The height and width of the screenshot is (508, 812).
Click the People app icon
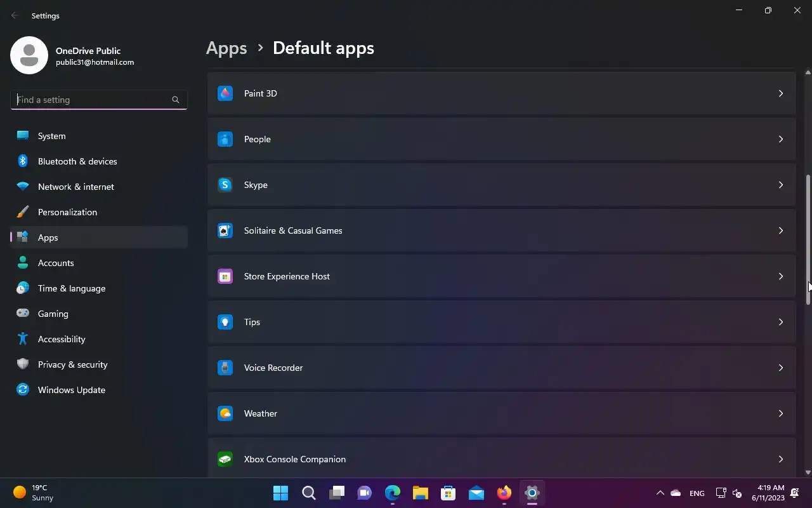coord(225,139)
